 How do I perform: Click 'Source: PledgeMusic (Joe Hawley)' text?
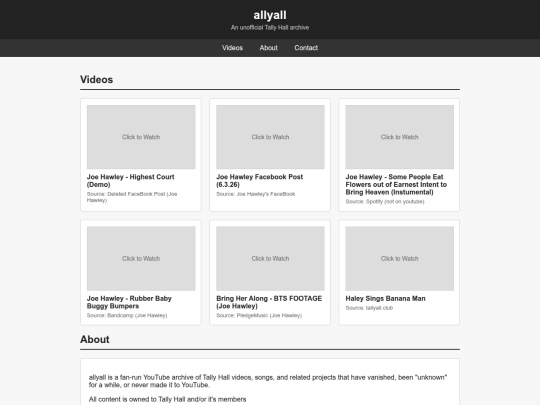click(259, 315)
